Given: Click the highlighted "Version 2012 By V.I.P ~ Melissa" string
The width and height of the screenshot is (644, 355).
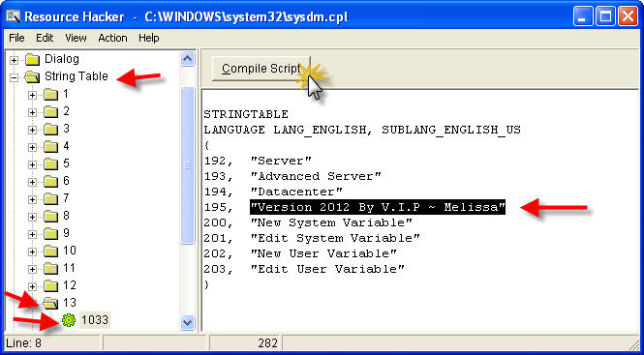Looking at the screenshot, I should [378, 208].
